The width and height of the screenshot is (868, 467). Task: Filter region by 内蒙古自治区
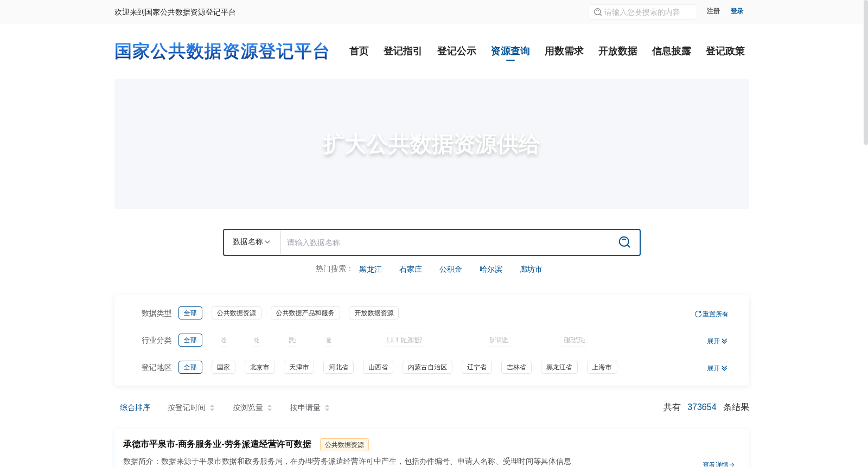click(x=427, y=367)
